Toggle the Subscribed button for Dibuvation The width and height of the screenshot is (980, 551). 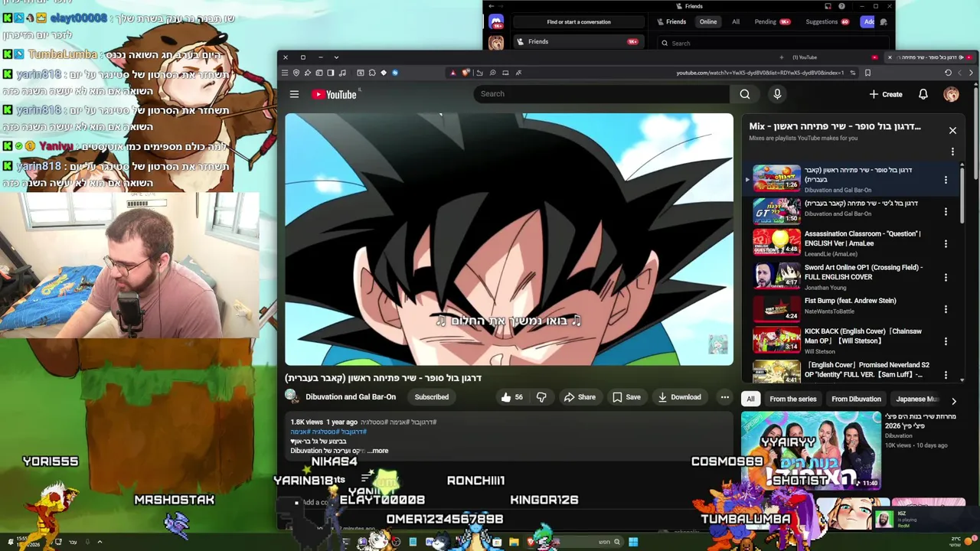click(432, 397)
